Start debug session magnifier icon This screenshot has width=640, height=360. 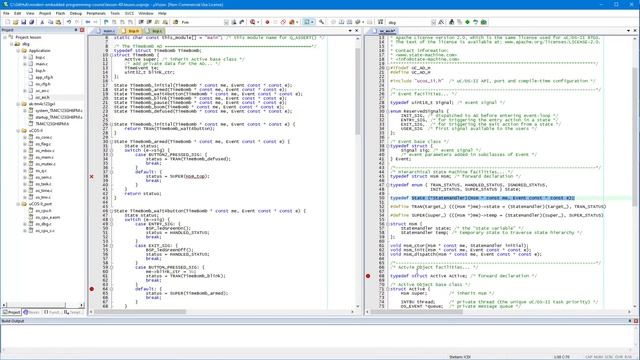[x=253, y=22]
